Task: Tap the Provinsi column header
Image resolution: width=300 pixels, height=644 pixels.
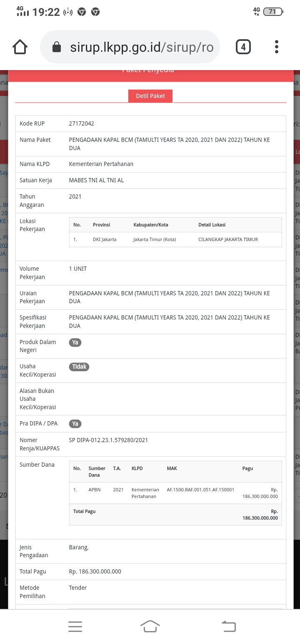Action: (102, 225)
